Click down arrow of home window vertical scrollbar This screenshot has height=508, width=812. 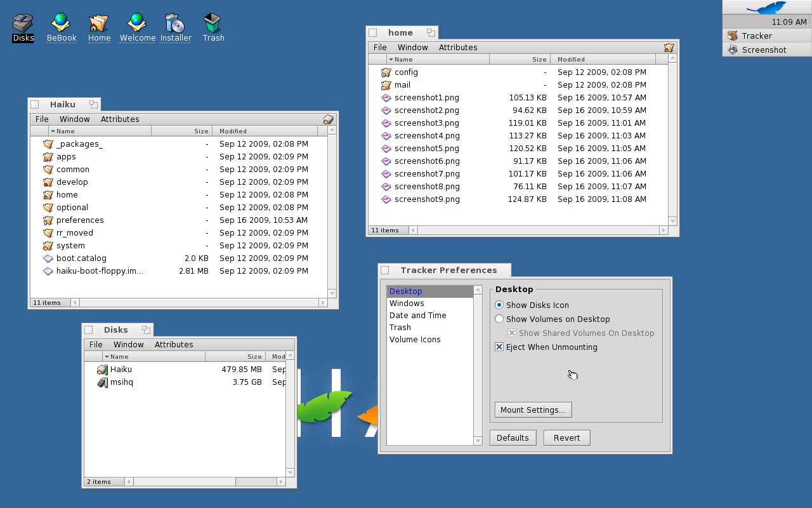(673, 221)
